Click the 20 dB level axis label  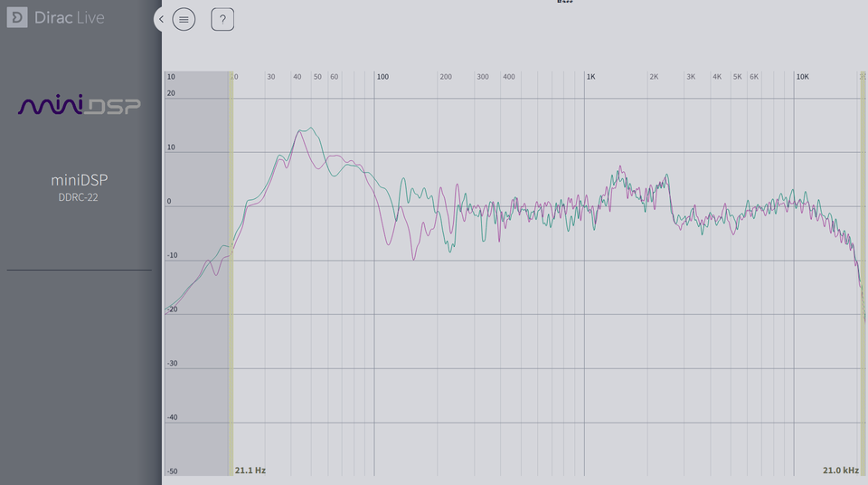pos(171,93)
